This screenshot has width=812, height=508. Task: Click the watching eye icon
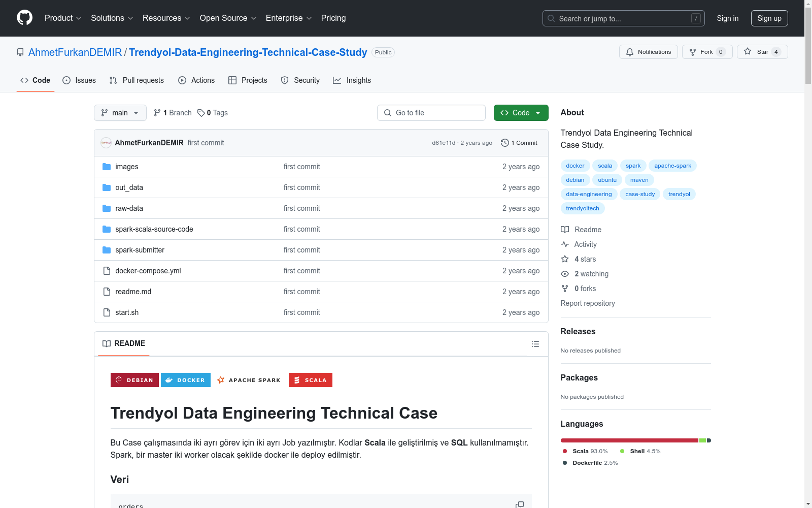tap(565, 274)
